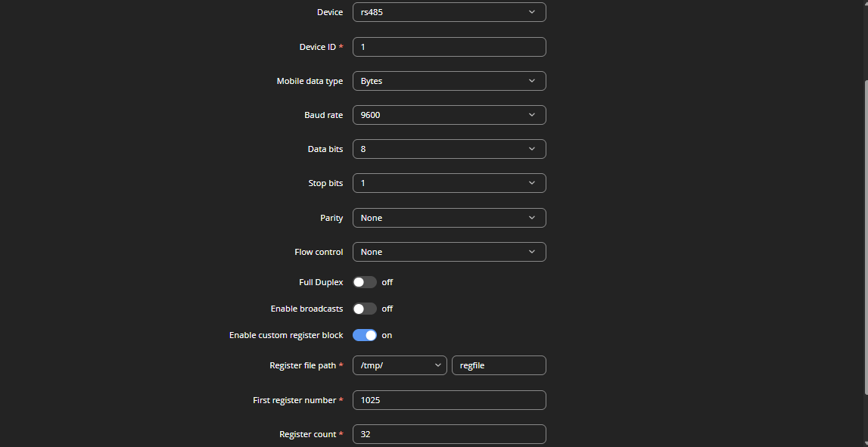Disable the custom register block toggle
Image resolution: width=868 pixels, height=447 pixels.
click(364, 335)
